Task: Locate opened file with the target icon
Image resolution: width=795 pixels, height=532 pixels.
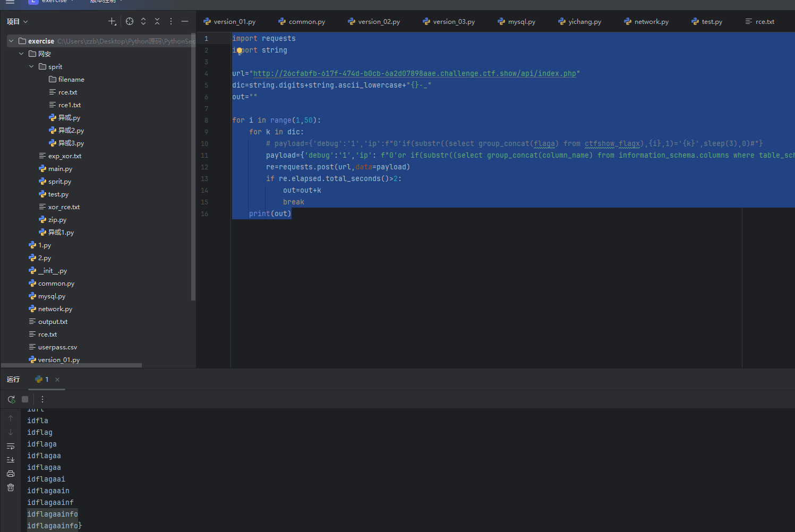Action: 130,21
